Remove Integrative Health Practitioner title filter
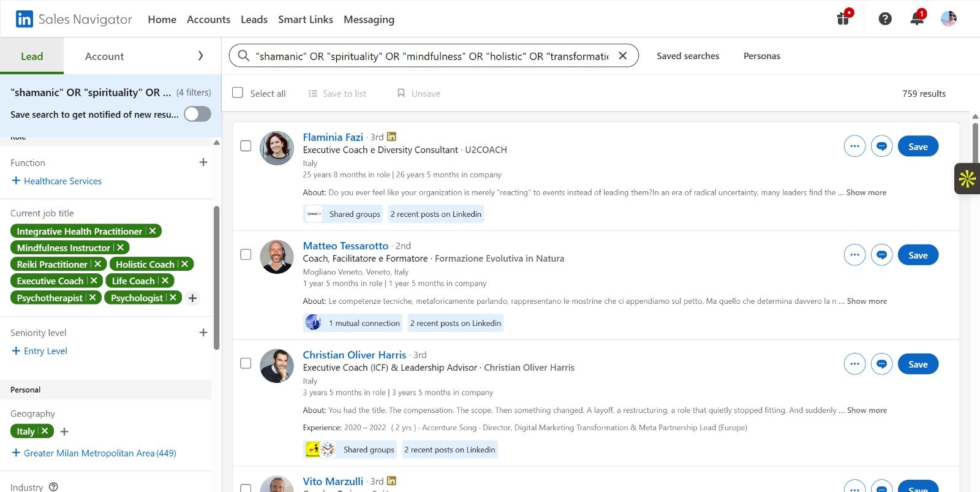980x492 pixels. click(153, 231)
